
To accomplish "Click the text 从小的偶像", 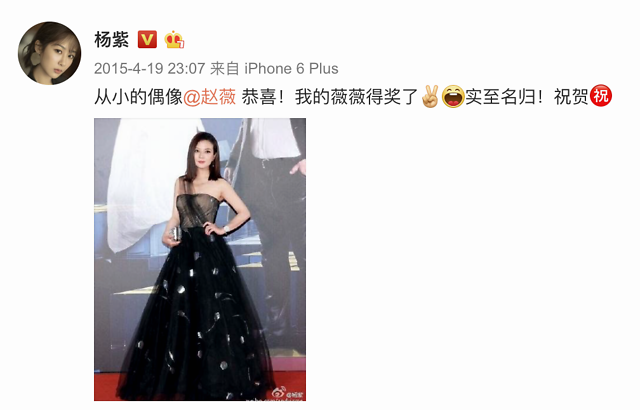I will 138,97.
